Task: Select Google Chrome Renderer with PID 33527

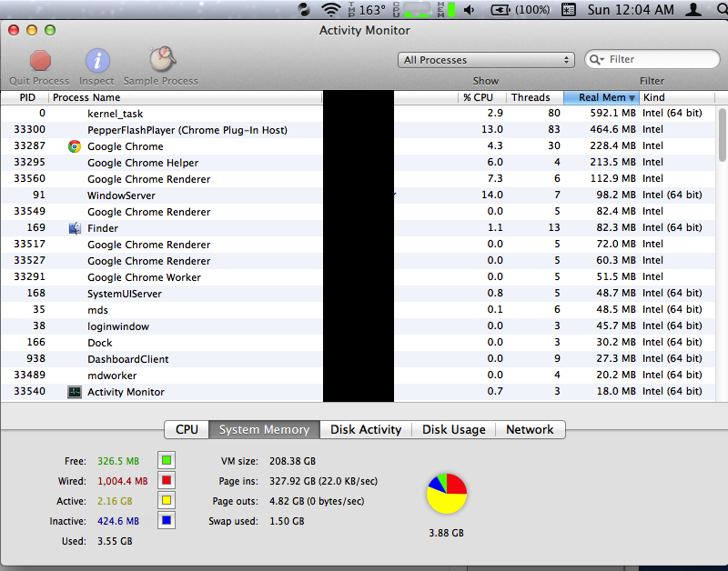Action: pyautogui.click(x=358, y=261)
